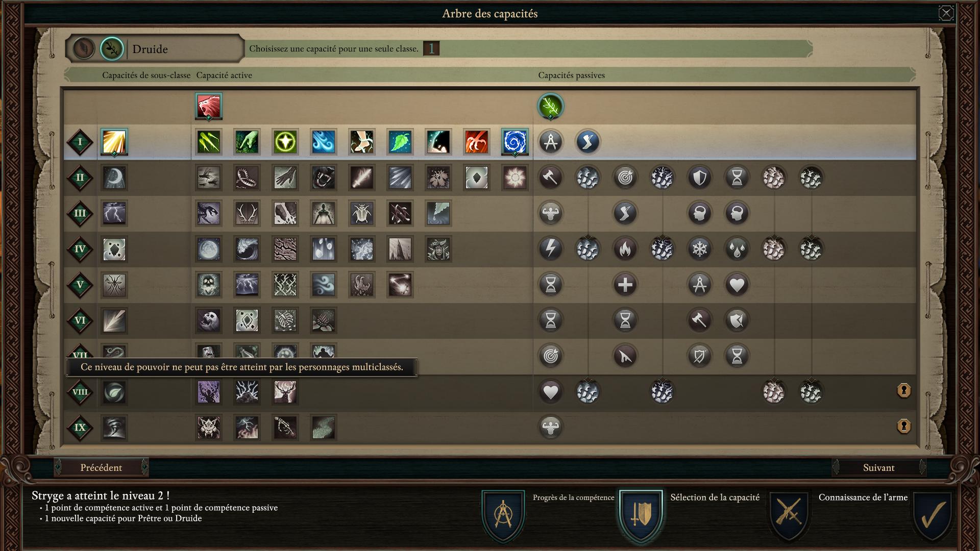Switch to the Prêtre class feather icon
Viewport: 980px width, 551px height.
[83, 48]
